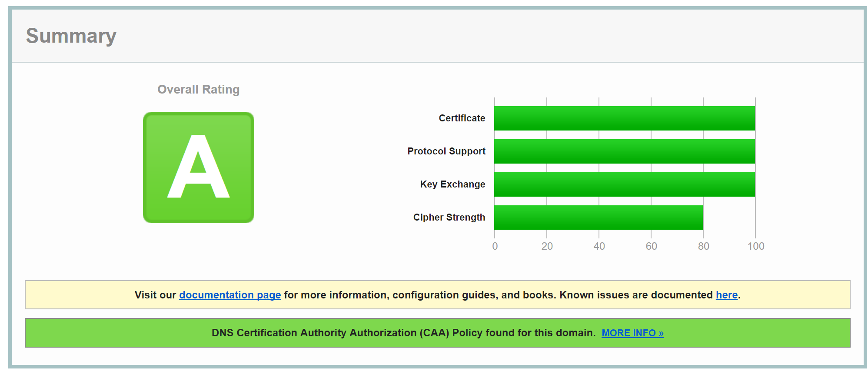
Task: Click the 'Key Exchange' chart label
Action: pos(452,184)
